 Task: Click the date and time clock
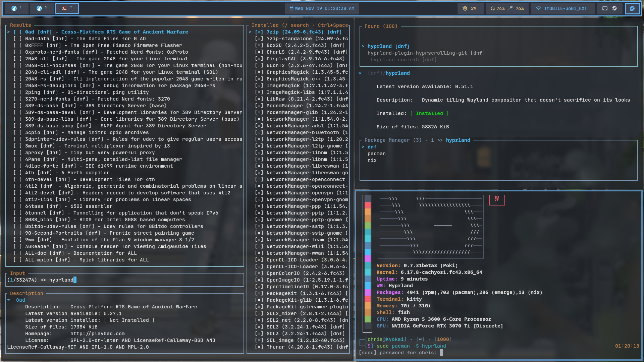click(x=322, y=8)
